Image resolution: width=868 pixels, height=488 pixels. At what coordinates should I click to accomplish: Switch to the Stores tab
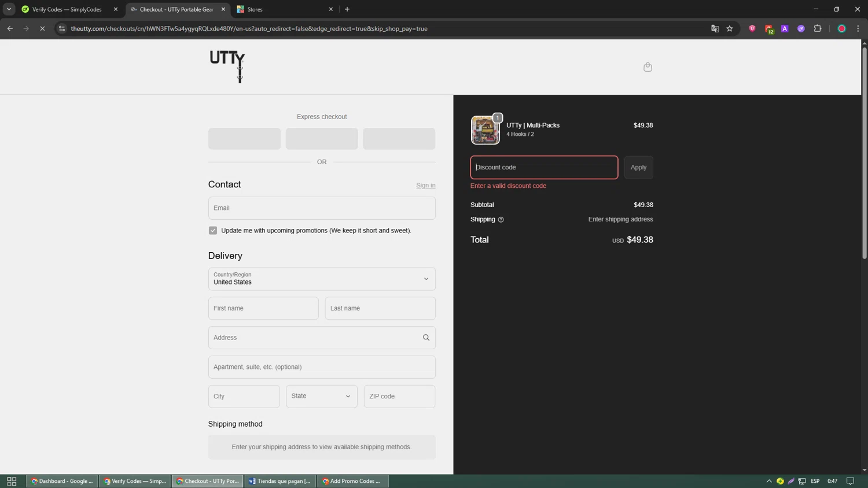[x=284, y=9]
